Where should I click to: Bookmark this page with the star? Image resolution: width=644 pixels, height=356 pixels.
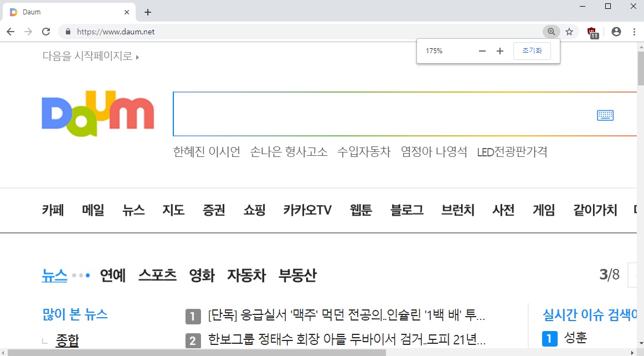coord(569,32)
